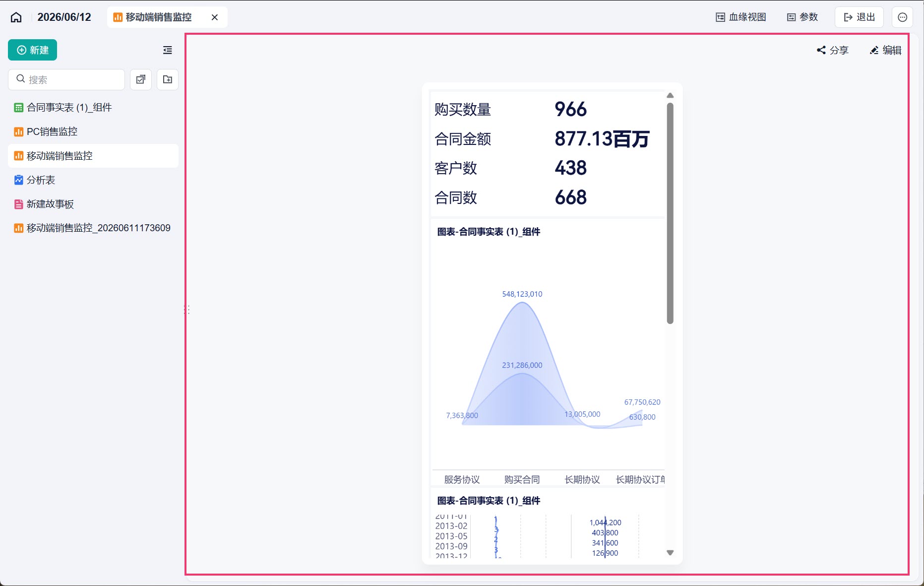Click the new folder icon
Viewport: 924px width, 586px height.
coord(168,79)
